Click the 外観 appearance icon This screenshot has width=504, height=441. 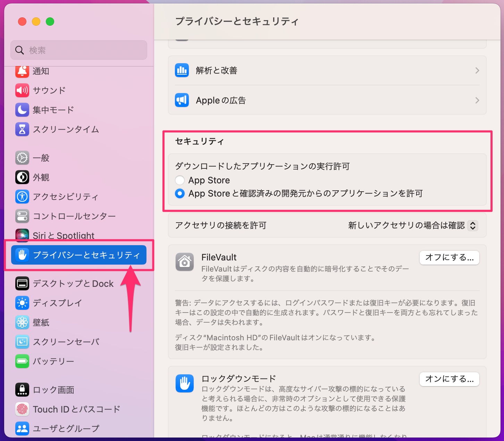click(x=22, y=177)
